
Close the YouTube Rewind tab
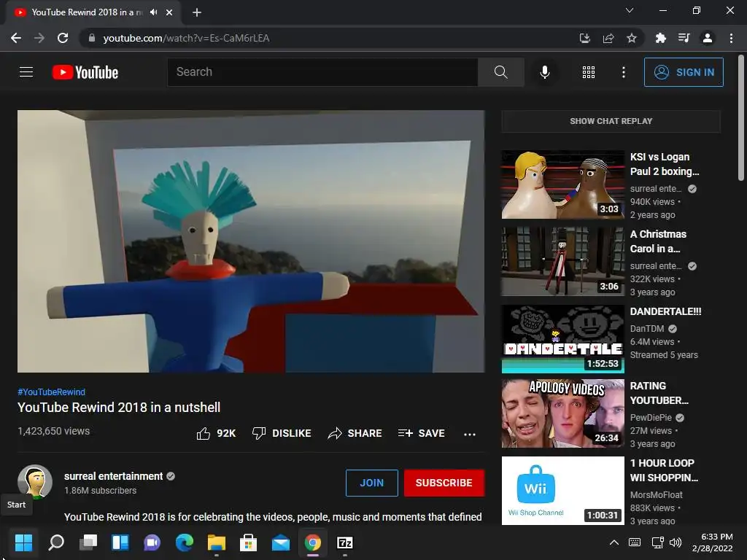tap(169, 12)
